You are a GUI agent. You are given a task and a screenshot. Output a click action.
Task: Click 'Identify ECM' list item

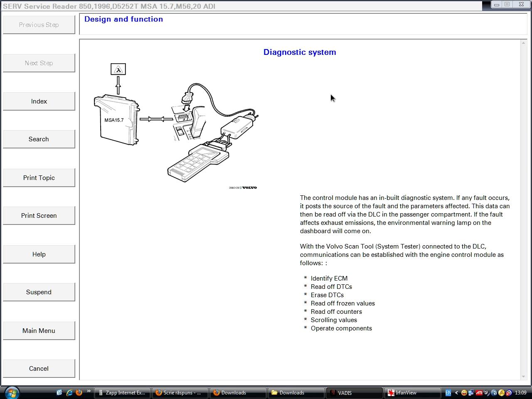click(x=329, y=278)
